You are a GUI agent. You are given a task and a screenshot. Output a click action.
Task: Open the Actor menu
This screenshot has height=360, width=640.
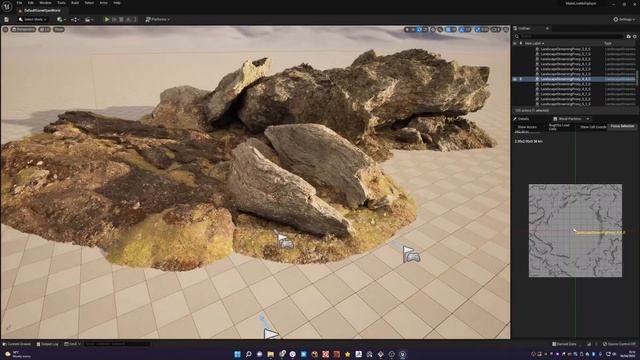coord(104,3)
